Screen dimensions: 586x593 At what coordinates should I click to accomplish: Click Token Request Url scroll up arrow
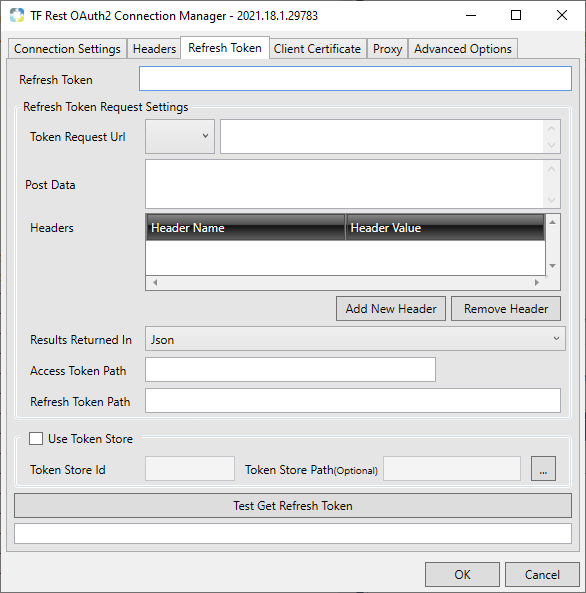pos(552,129)
